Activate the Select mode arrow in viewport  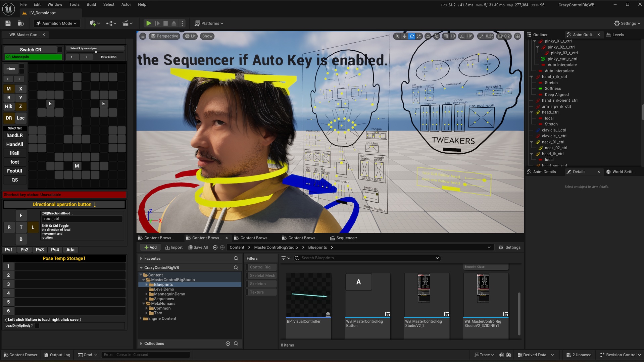(397, 36)
